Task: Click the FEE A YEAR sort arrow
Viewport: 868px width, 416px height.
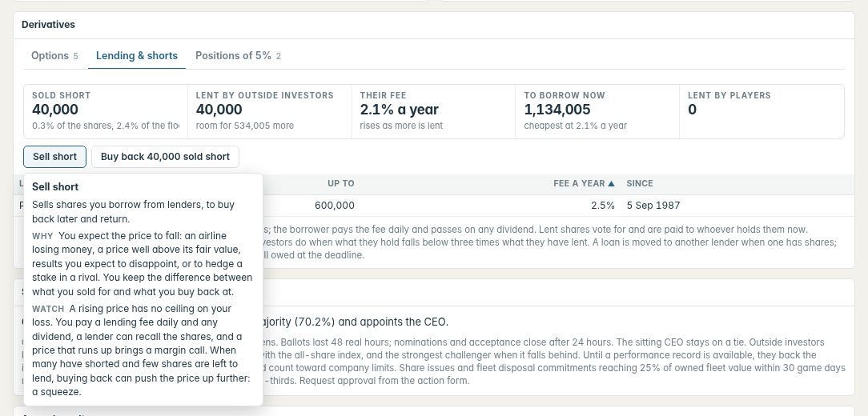Action: point(611,184)
